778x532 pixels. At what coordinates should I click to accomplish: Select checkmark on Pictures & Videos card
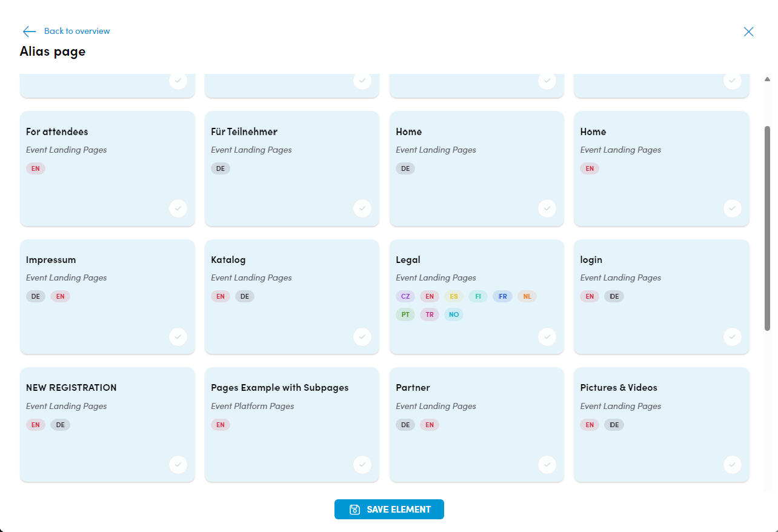point(732,465)
